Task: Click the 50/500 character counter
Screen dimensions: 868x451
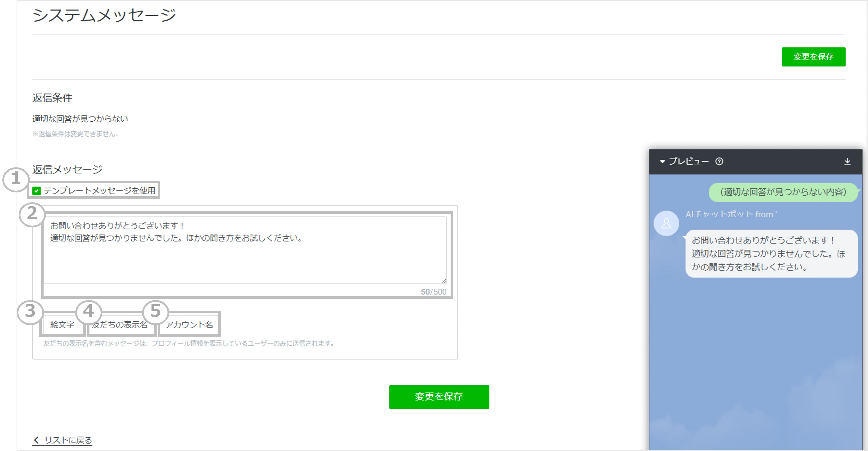Action: 433,292
